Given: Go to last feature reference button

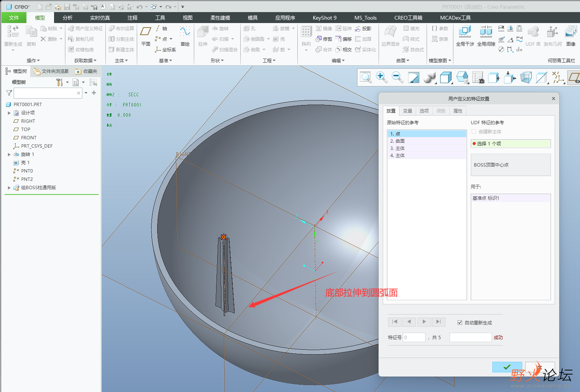Looking at the screenshot, I should click(x=438, y=322).
